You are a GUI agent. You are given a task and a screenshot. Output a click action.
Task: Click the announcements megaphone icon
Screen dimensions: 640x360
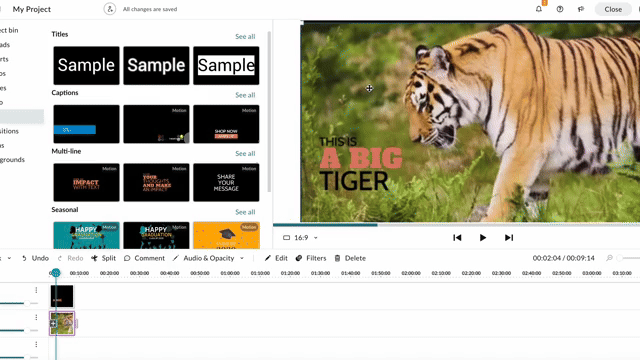pos(581,9)
